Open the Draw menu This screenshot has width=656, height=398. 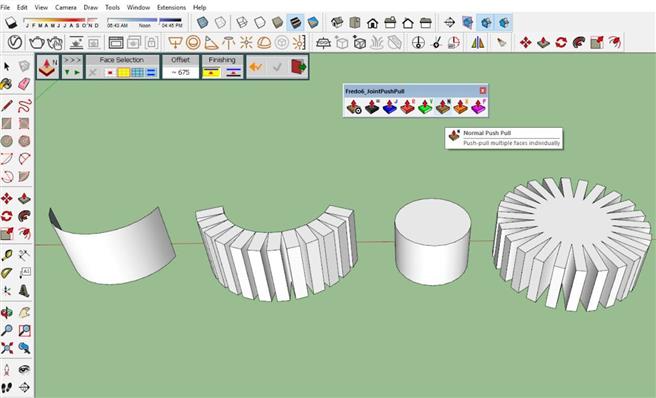(90, 7)
